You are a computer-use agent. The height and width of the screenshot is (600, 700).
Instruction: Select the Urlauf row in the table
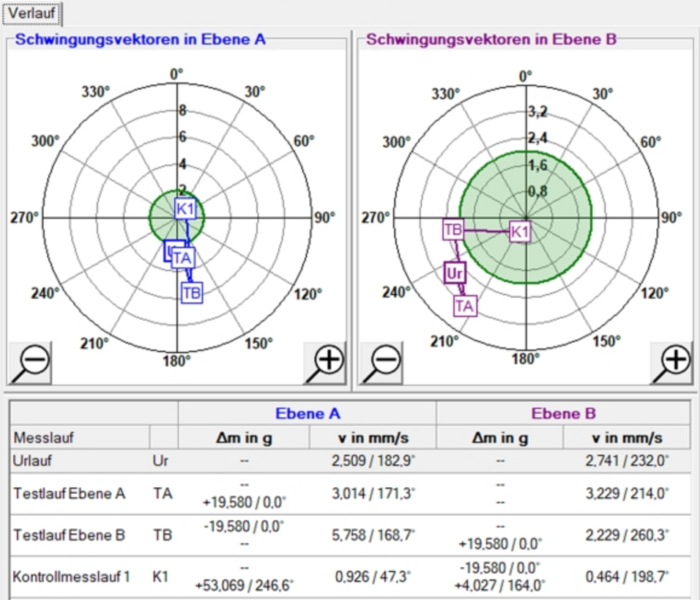(81, 462)
